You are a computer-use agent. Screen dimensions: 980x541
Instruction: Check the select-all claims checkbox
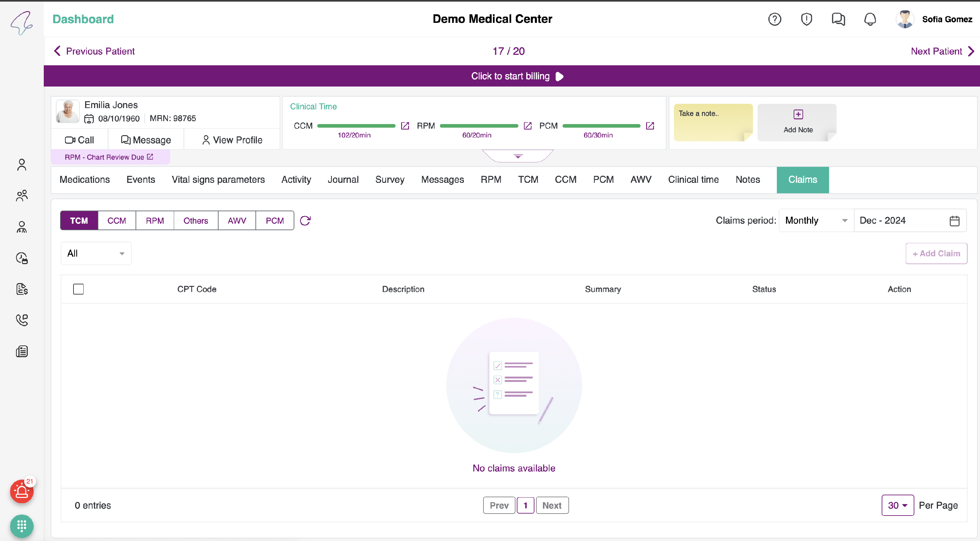coord(78,289)
